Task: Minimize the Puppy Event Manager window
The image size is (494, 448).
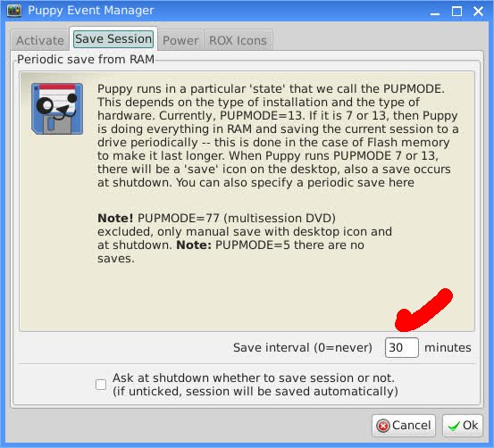Action: [x=435, y=12]
